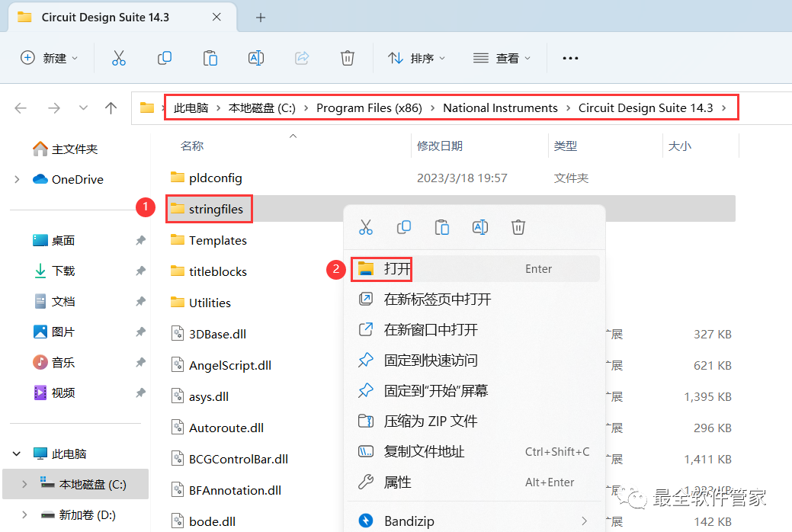Click 本地磁盘 (C:) in breadcrumb
This screenshot has height=532, width=792.
click(261, 107)
